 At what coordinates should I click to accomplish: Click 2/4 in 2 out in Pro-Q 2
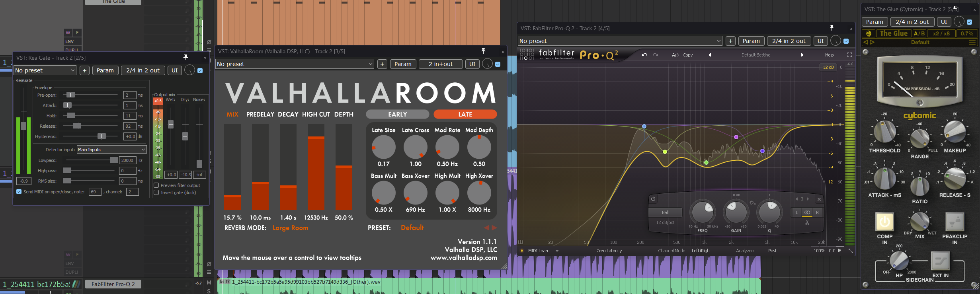[x=789, y=41]
